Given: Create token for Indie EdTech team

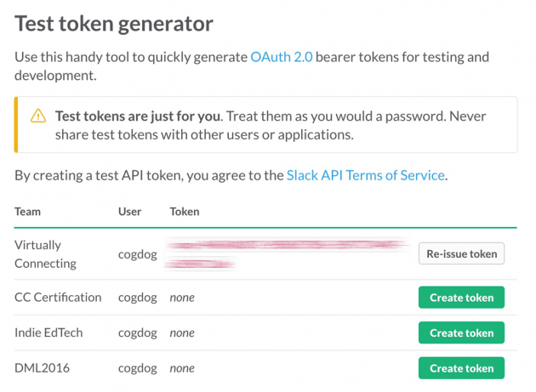Looking at the screenshot, I should click(x=461, y=332).
